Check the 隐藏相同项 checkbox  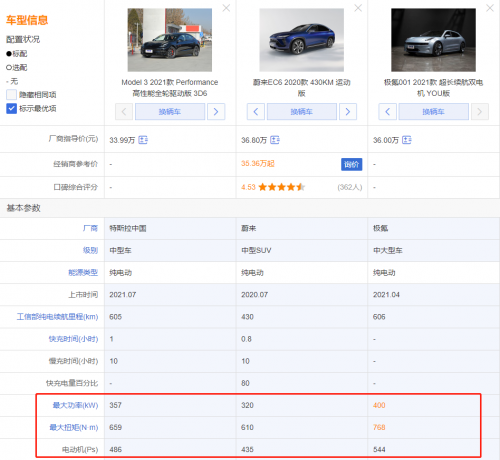[x=11, y=95]
